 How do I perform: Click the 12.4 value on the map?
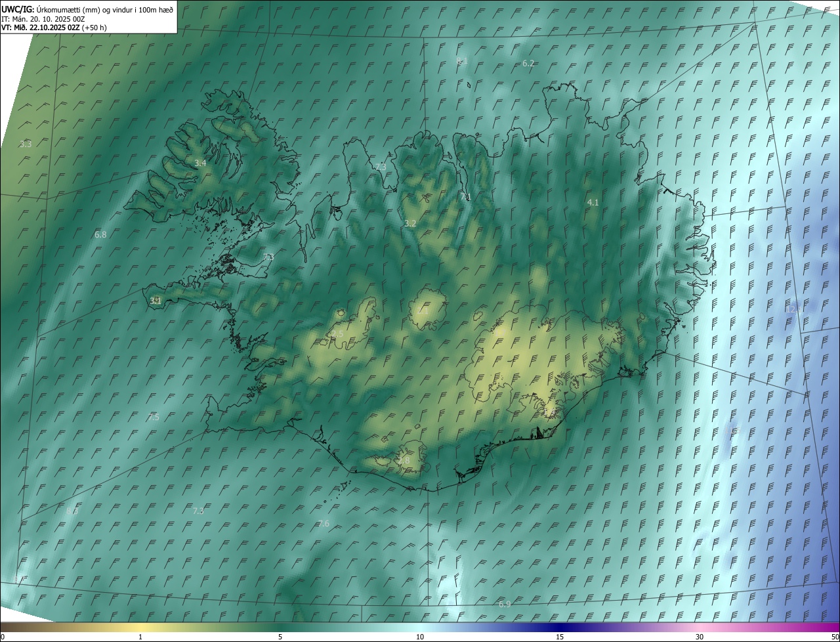[x=795, y=309]
